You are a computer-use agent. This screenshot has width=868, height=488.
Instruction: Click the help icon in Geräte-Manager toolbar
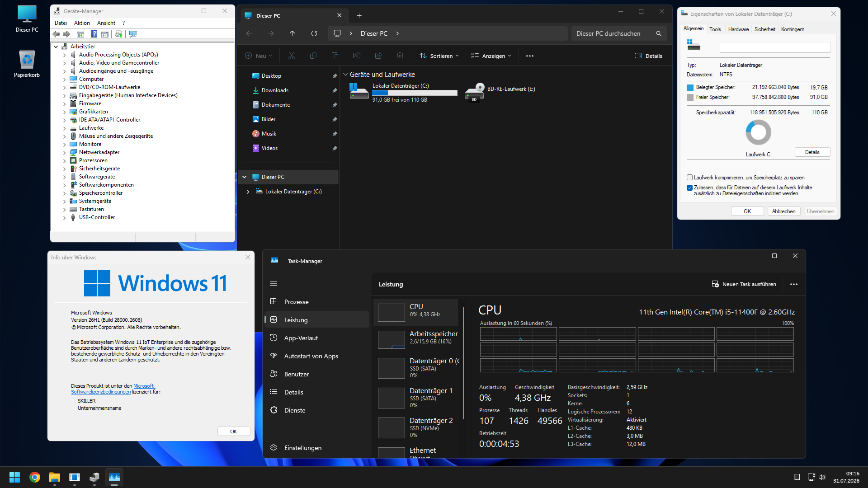[94, 34]
